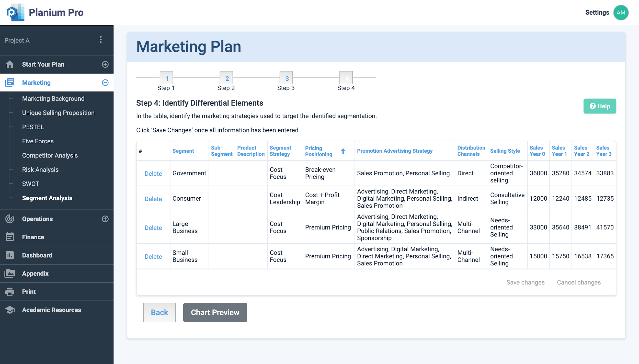Click the Operations target icon
The height and width of the screenshot is (364, 639).
click(x=10, y=219)
